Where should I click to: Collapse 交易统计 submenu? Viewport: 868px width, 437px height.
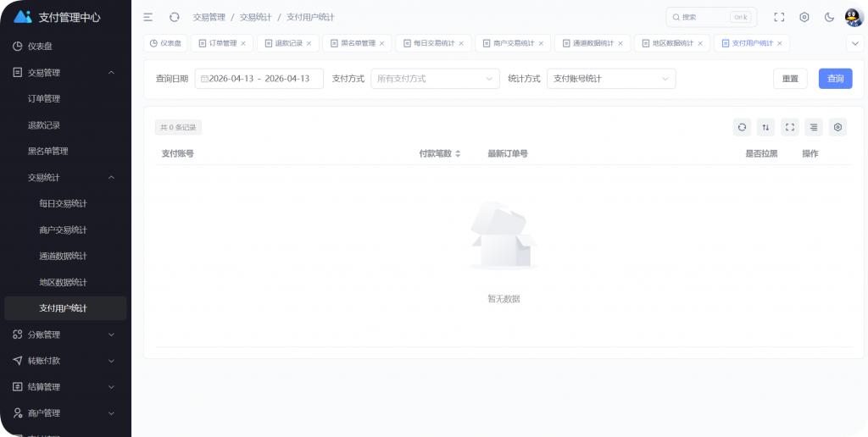[65, 178]
